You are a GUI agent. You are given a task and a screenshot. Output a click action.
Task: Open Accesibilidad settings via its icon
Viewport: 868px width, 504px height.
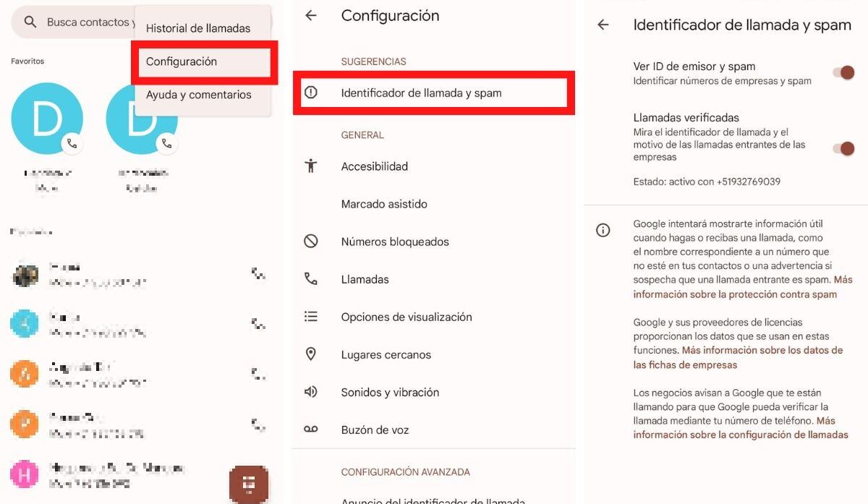click(311, 166)
